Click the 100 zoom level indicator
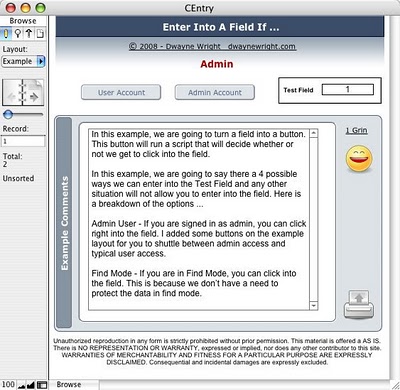400x390 pixels. click(x=8, y=385)
